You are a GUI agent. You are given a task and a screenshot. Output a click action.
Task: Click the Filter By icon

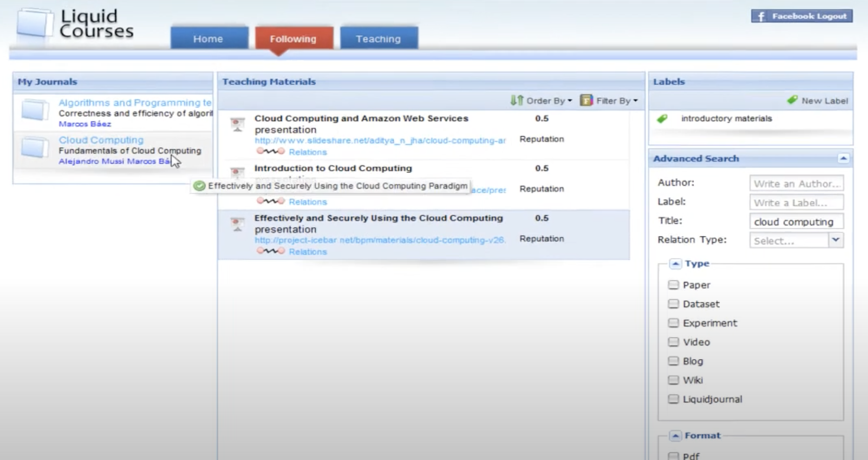click(x=586, y=101)
